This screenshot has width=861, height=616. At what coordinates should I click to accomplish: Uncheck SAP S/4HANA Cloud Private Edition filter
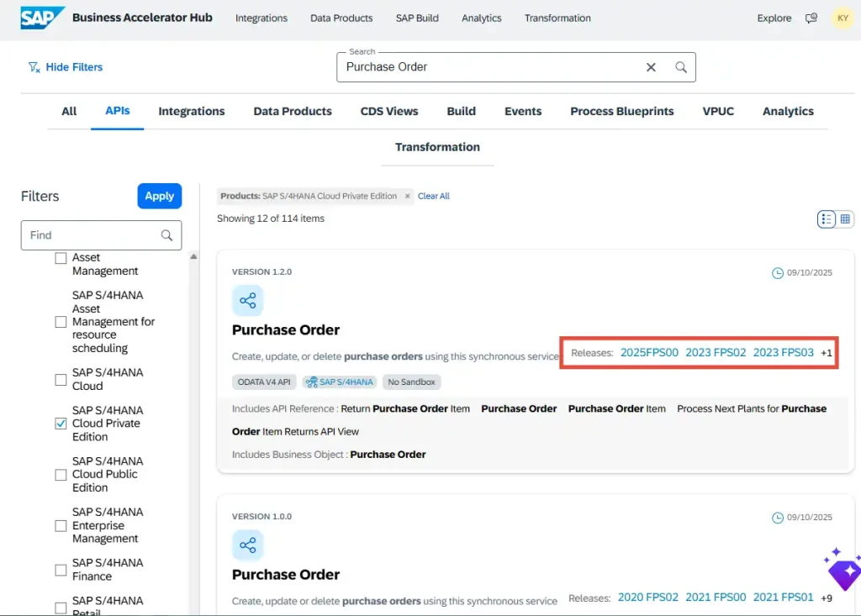[x=60, y=424]
